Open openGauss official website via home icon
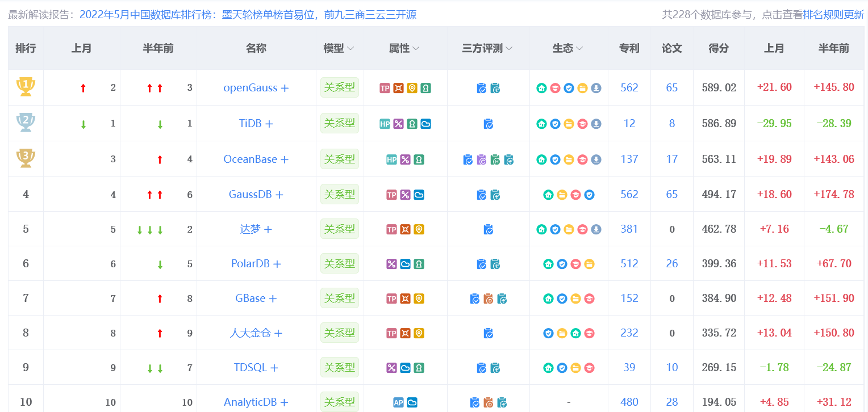This screenshot has width=868, height=412. point(540,88)
